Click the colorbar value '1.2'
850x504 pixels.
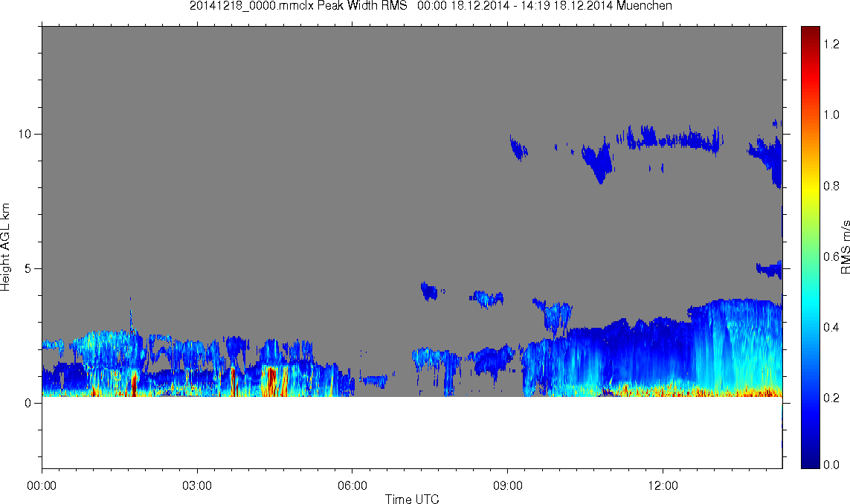click(x=831, y=45)
